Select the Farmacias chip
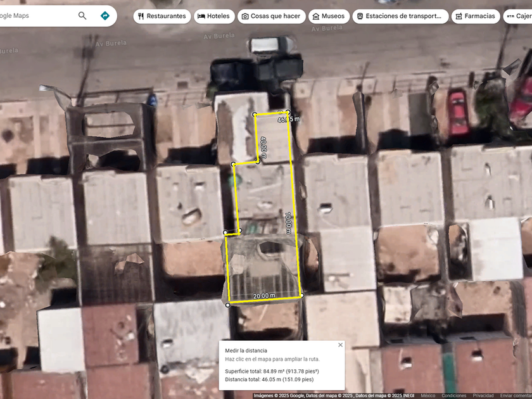 coord(476,16)
